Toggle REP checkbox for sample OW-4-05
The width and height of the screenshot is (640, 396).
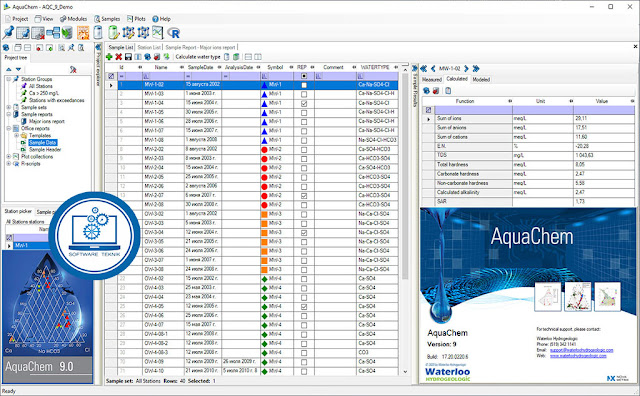coord(304,307)
